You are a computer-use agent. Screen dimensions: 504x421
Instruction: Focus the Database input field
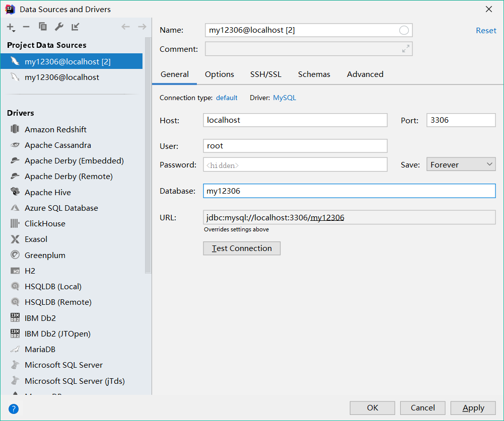(x=349, y=191)
